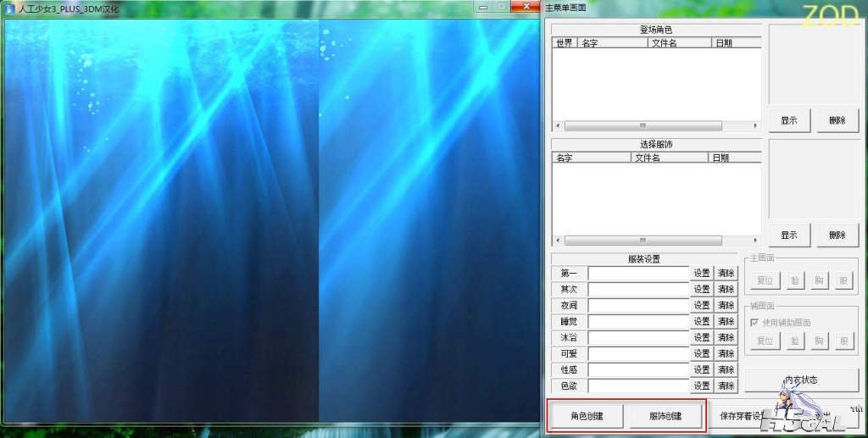This screenshot has height=438, width=868.
Task: Focus the 其次 outfit input field
Action: [x=638, y=289]
